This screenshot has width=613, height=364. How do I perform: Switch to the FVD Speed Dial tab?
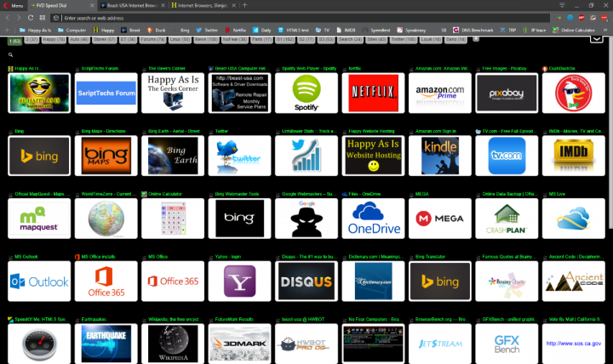pos(62,5)
